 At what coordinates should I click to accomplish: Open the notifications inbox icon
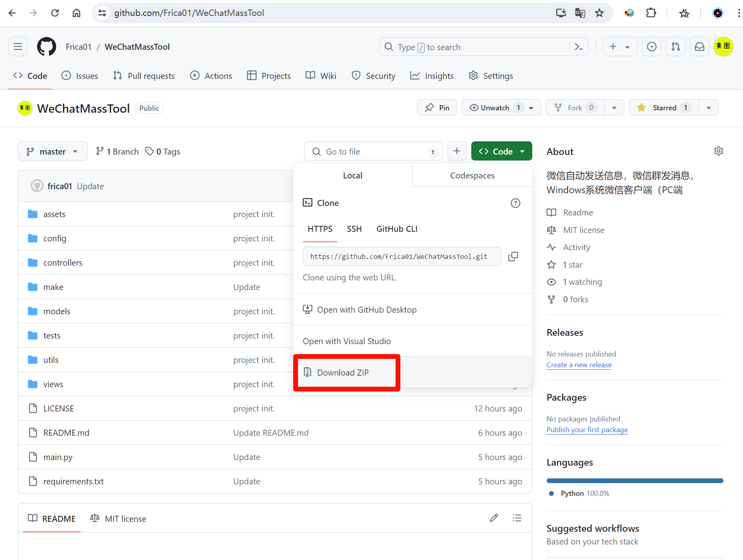point(700,47)
